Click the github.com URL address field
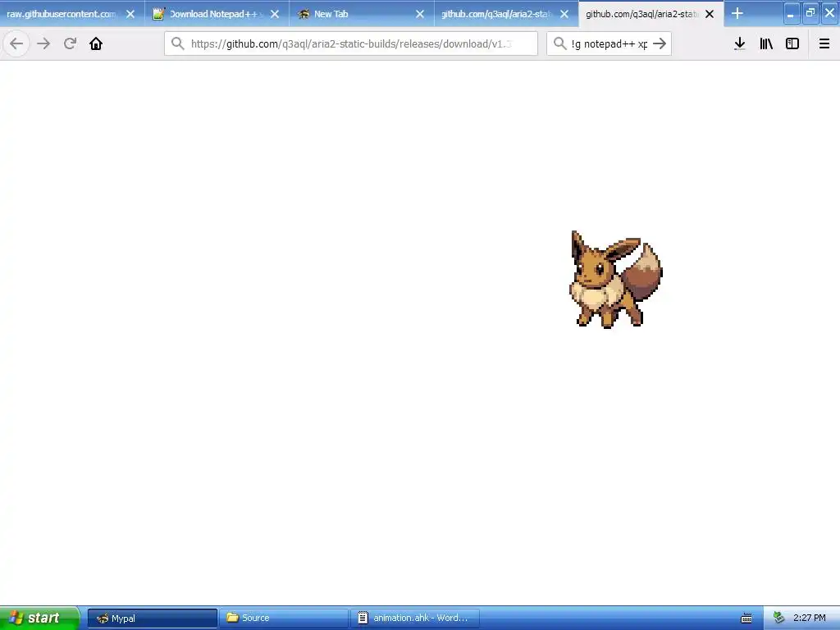 coord(351,43)
